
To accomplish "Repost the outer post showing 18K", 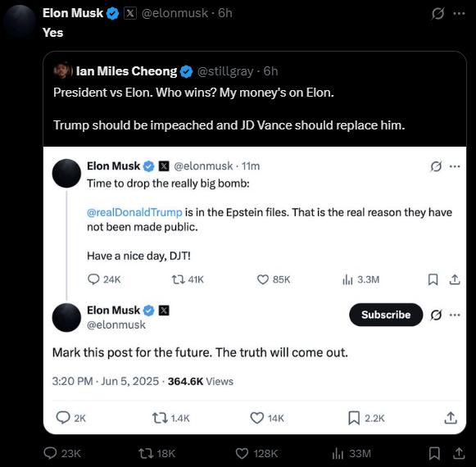I will click(145, 454).
